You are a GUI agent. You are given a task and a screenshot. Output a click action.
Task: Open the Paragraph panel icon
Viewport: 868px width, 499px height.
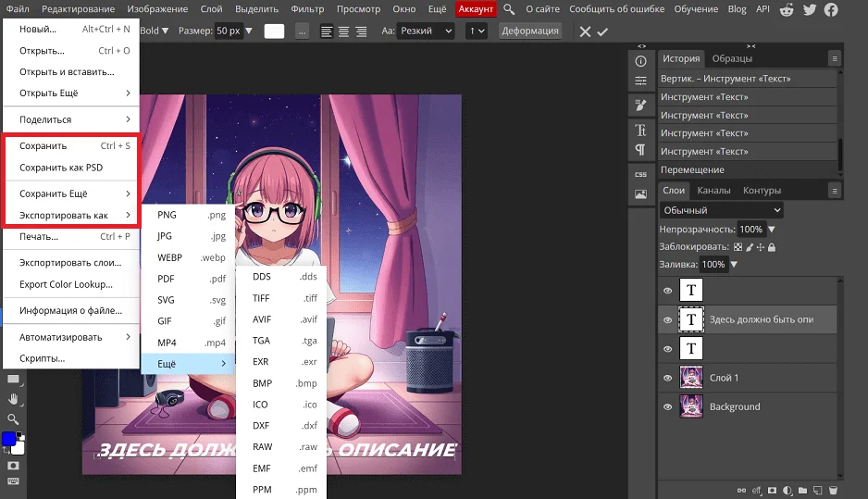tap(640, 150)
